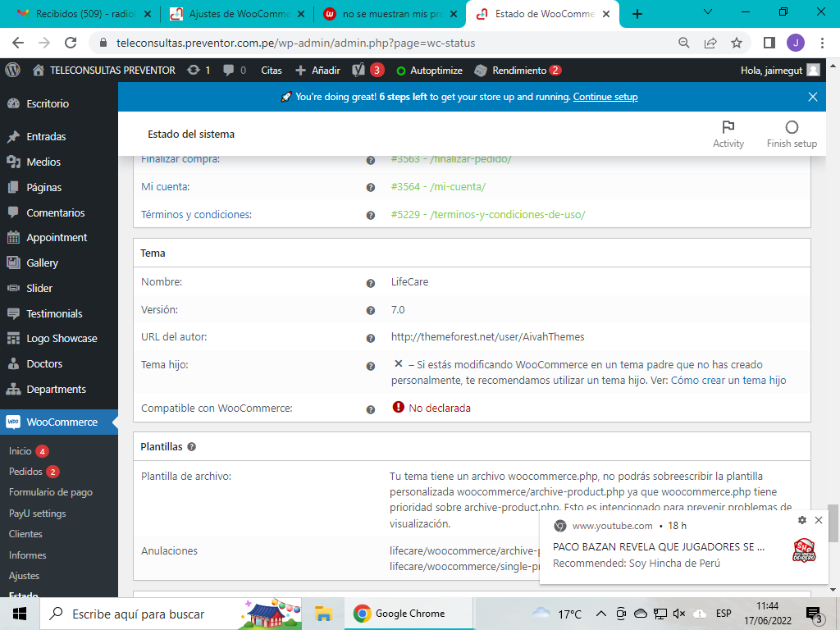Go to TELECONSULTAS PREVENTOR site home
This screenshot has height=630, width=840.
pyautogui.click(x=104, y=71)
